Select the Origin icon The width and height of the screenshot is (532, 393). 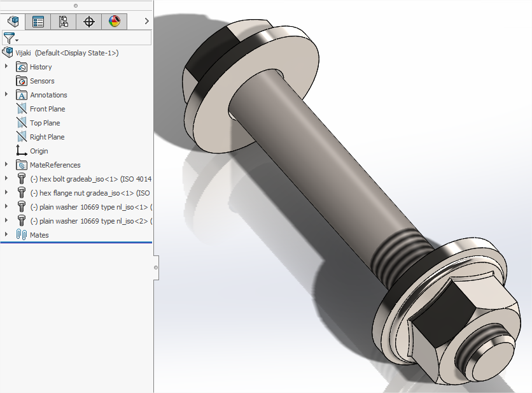tap(22, 151)
